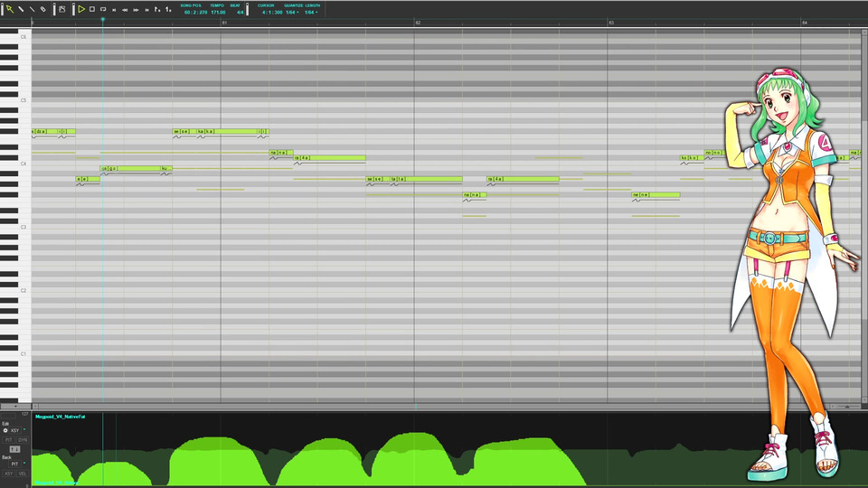Select the back VEL parameter
This screenshot has height=488, width=868.
pyautogui.click(x=22, y=474)
